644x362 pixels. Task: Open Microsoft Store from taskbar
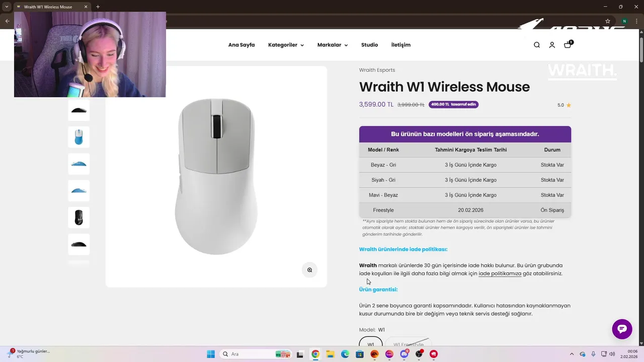(x=360, y=354)
